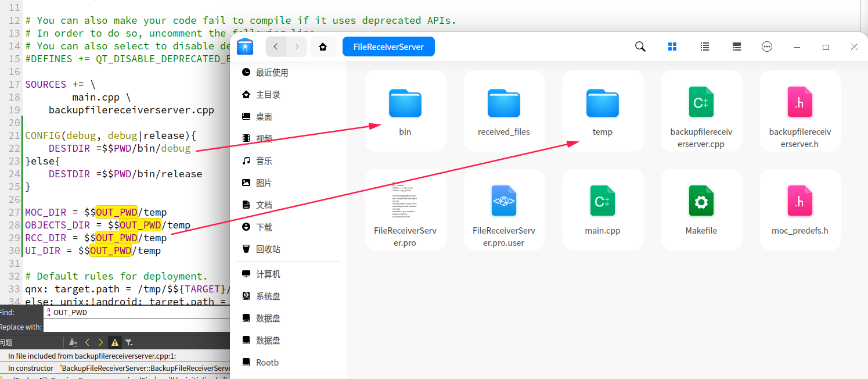
Task: Open the file manager app logo menu
Action: tap(245, 47)
